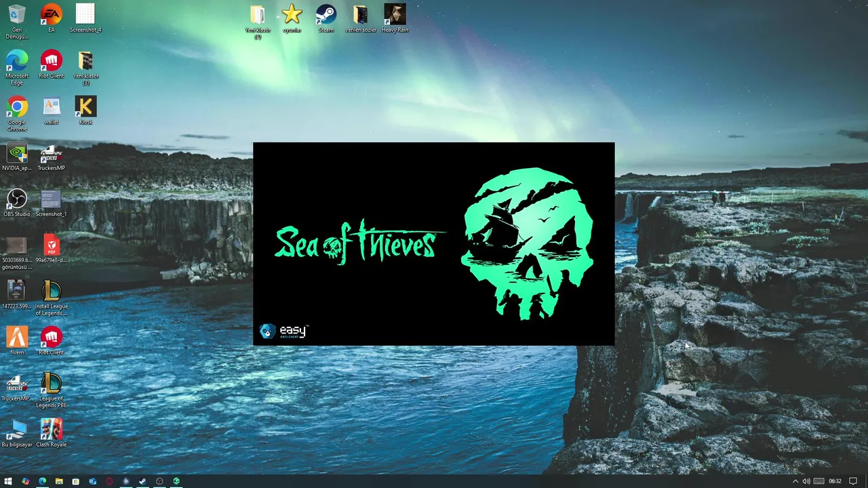
Task: Open Riot Client beside the fivem shortcut
Action: point(51,341)
